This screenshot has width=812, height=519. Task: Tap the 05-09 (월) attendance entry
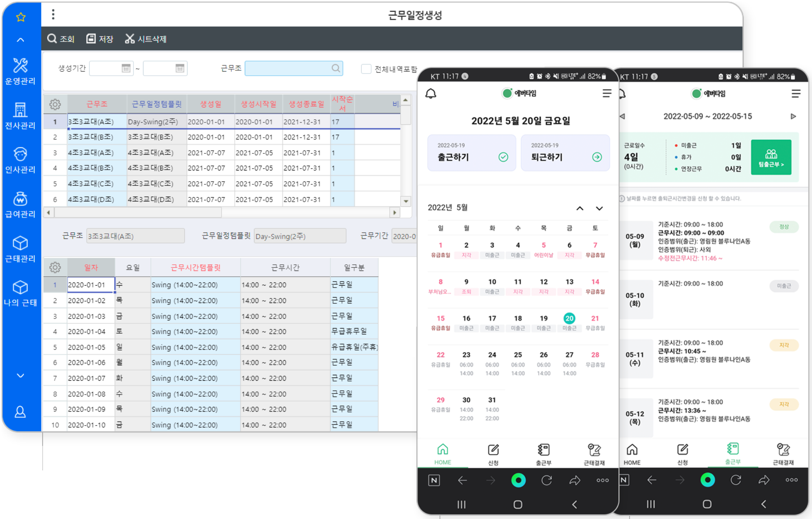point(710,241)
